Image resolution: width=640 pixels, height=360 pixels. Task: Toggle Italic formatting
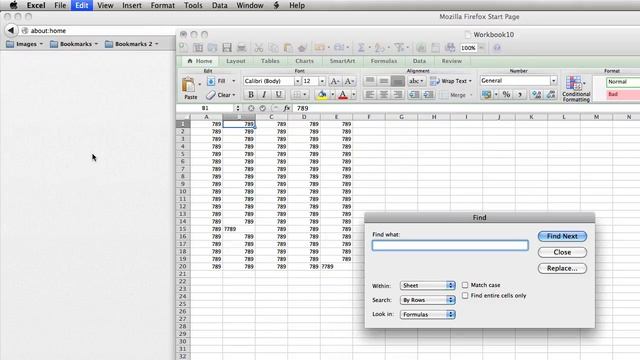tap(264, 95)
